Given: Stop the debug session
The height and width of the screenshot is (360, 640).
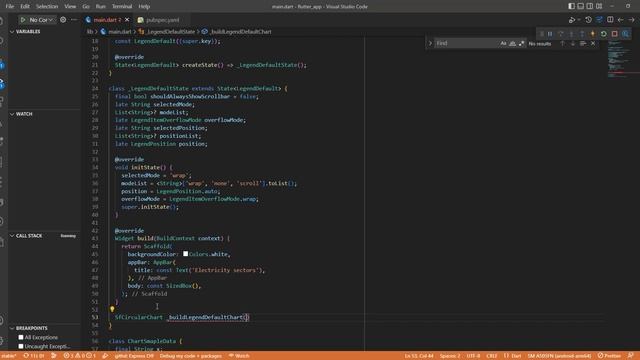Looking at the screenshot, I should [x=614, y=34].
